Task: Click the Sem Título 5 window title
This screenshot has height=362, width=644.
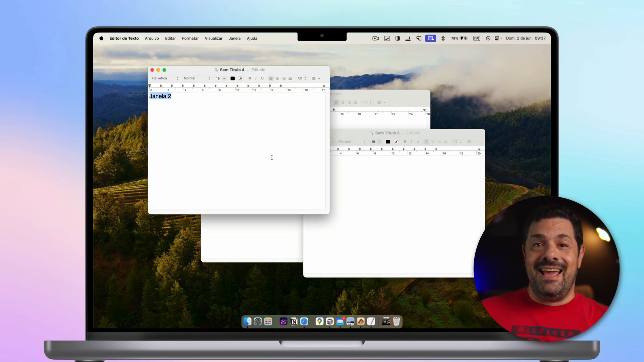Action: (387, 133)
